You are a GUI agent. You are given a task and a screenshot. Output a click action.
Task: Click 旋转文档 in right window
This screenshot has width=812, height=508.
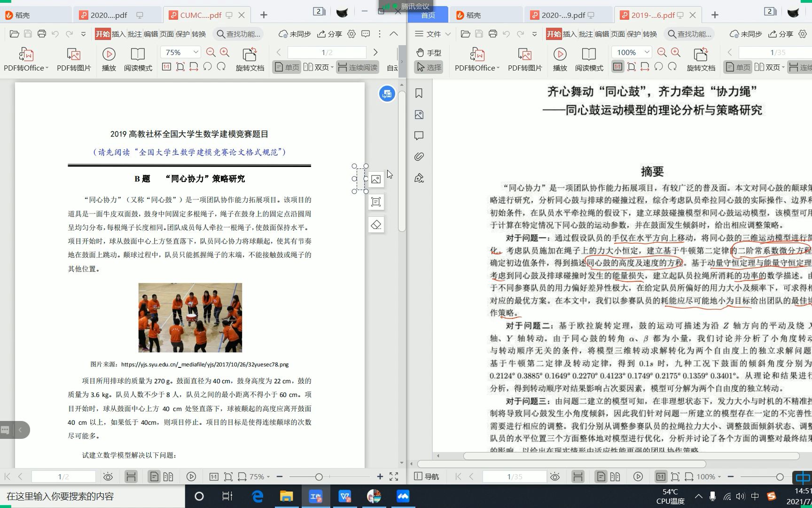point(701,59)
